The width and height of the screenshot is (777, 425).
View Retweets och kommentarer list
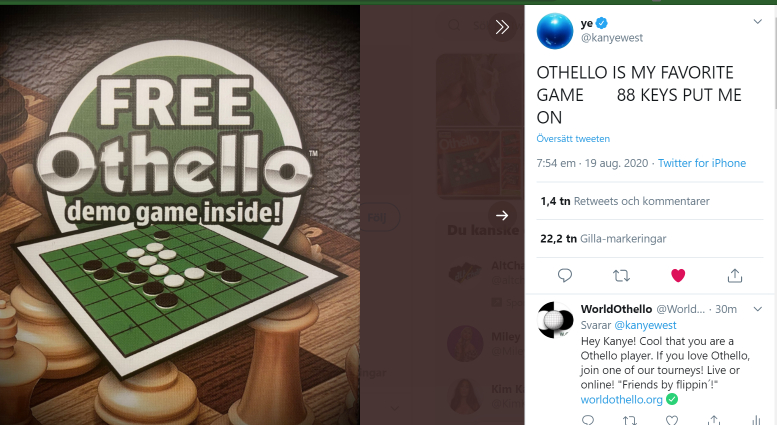click(x=625, y=201)
